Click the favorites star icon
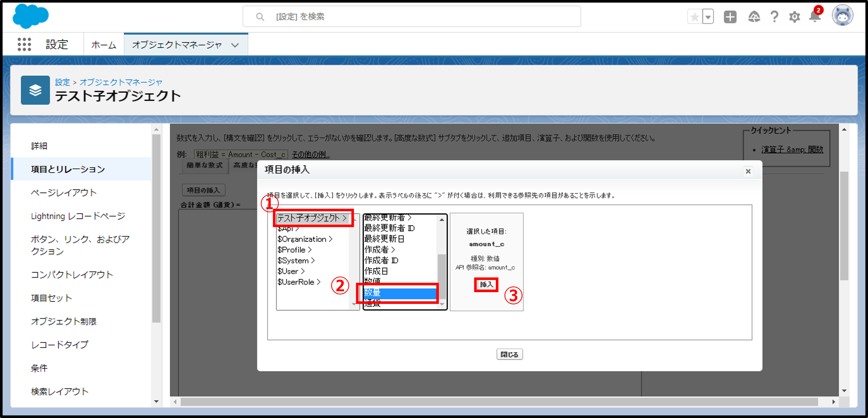The height and width of the screenshot is (418, 868). (x=695, y=17)
